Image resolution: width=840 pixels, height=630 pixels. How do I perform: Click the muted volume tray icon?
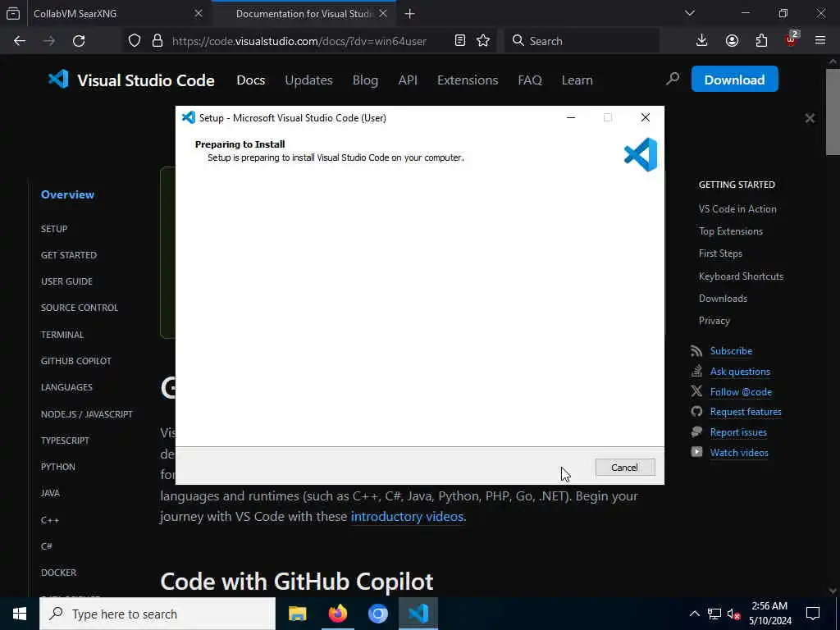pos(734,614)
